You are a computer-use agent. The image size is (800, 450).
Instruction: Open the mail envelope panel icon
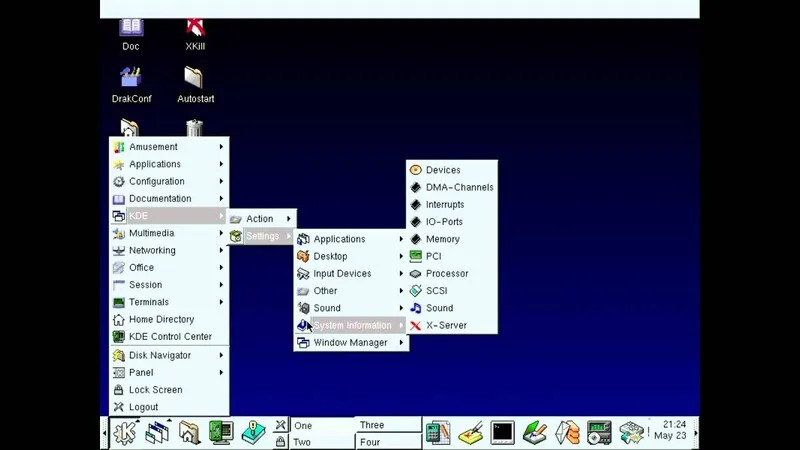[567, 433]
